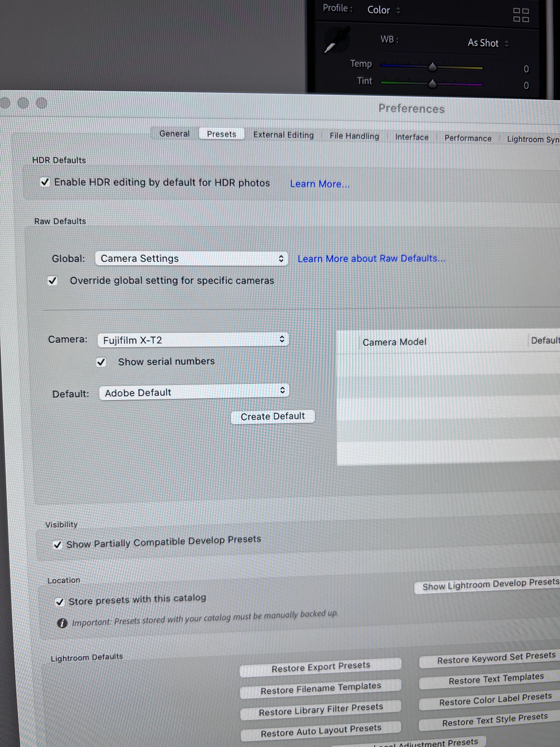The width and height of the screenshot is (560, 747).
Task: Click the Temp slider handle
Action: click(x=432, y=67)
